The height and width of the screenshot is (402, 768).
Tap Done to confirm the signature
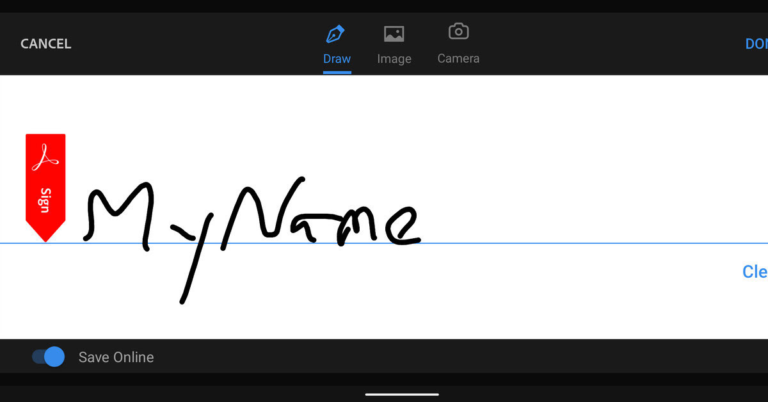click(x=756, y=44)
